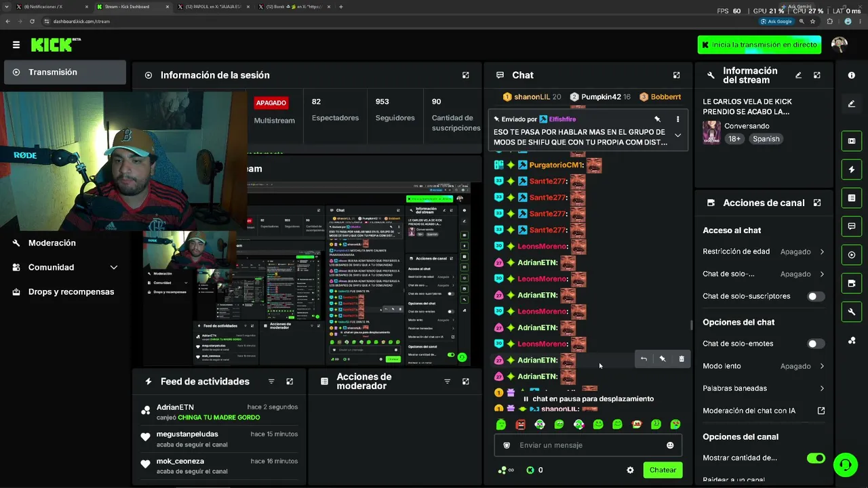Image resolution: width=868 pixels, height=488 pixels.
Task: Open the hamburger menu beside the Kick logo
Action: (x=16, y=45)
